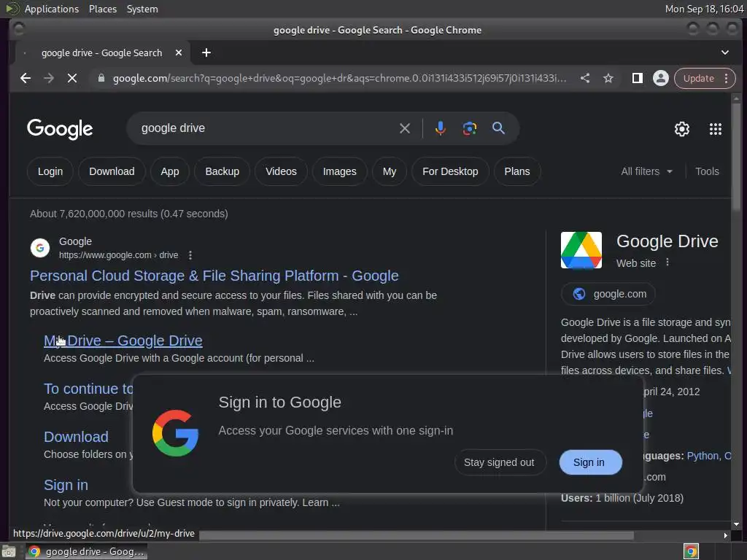Click the horizontal scrollbar at bottom
The width and height of the screenshot is (747, 560).
[416, 535]
